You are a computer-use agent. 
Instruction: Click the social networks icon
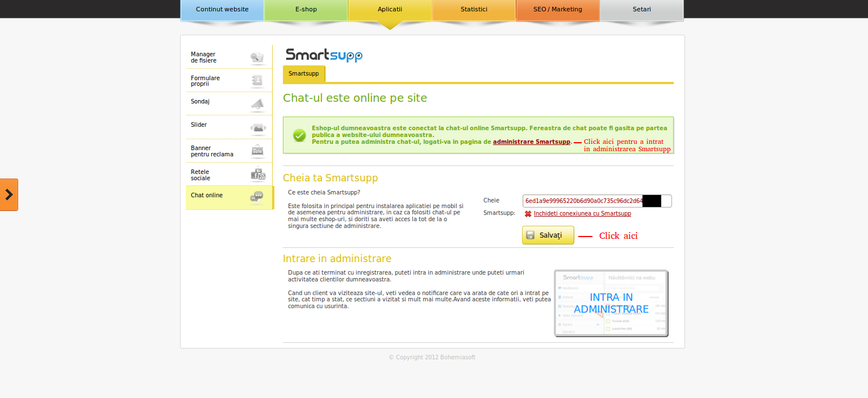(x=258, y=174)
